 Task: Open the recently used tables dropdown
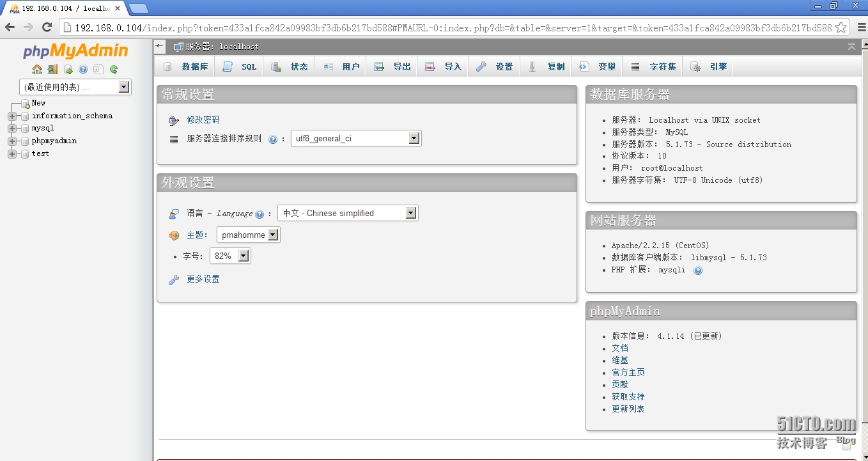[x=75, y=87]
